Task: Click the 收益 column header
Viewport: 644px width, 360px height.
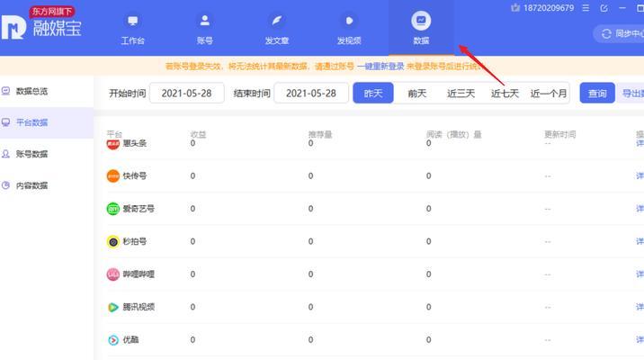Action: point(198,134)
